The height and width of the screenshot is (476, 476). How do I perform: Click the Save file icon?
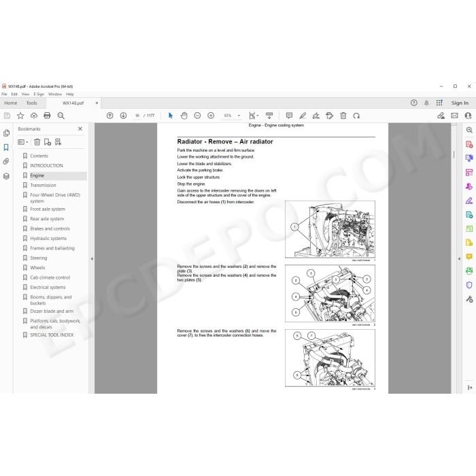(7, 116)
